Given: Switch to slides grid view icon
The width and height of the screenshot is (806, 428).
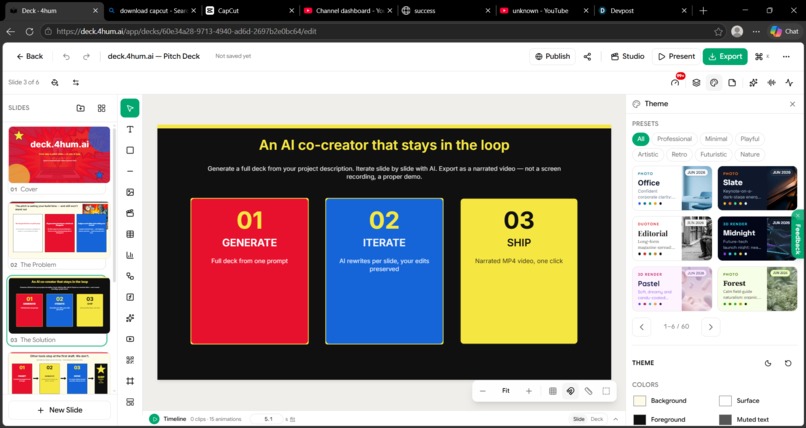Looking at the screenshot, I should tap(101, 108).
